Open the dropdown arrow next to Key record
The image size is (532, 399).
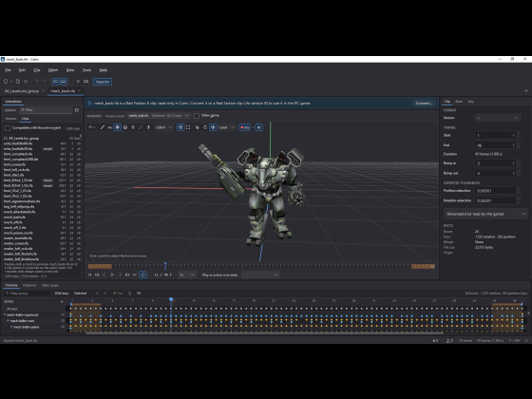tap(253, 127)
